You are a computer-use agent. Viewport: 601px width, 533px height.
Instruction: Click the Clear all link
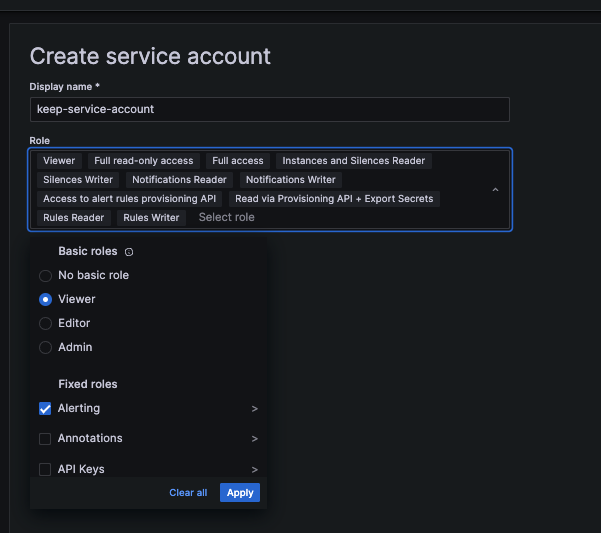pos(188,492)
